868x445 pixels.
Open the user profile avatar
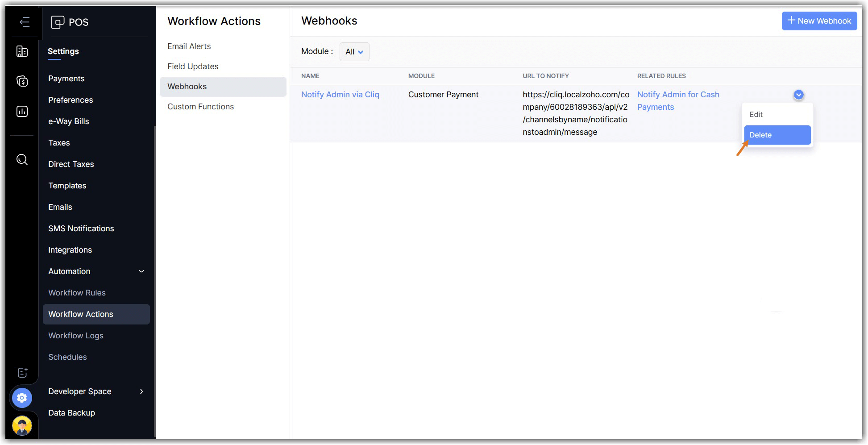[22, 425]
